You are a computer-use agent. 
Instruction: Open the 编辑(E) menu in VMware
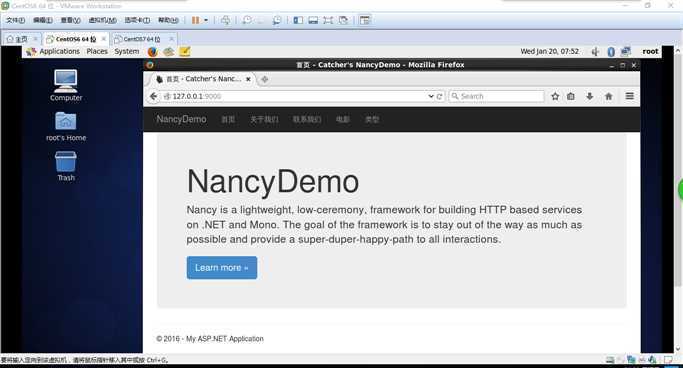(x=43, y=20)
